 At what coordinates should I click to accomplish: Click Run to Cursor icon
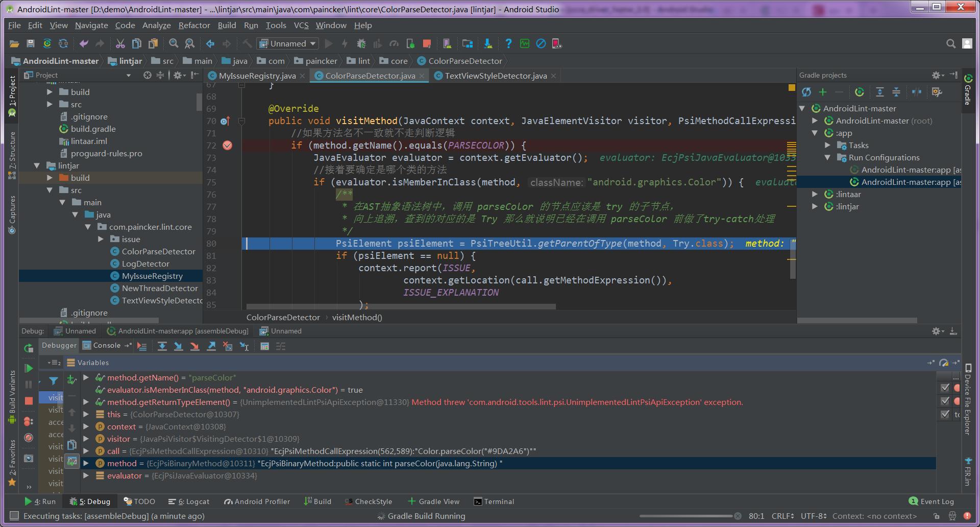pos(244,346)
